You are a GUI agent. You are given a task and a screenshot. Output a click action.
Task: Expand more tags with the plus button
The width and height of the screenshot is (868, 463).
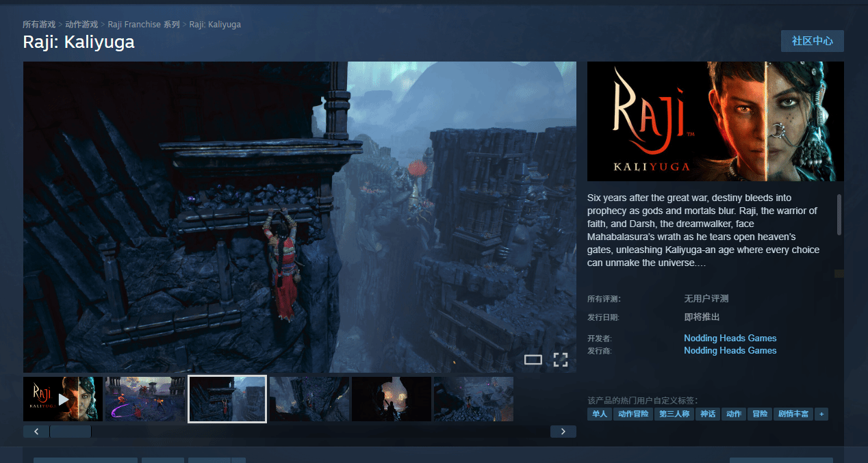click(821, 414)
